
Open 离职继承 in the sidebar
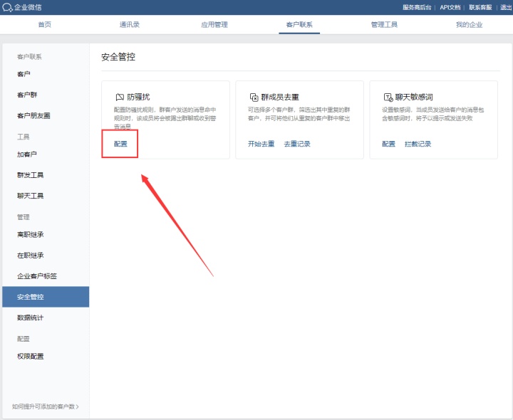[31, 234]
